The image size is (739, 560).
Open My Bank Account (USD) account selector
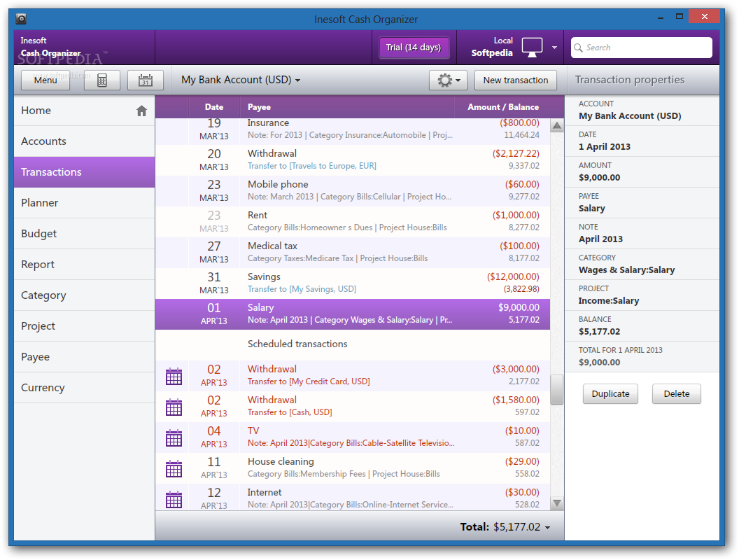point(241,80)
